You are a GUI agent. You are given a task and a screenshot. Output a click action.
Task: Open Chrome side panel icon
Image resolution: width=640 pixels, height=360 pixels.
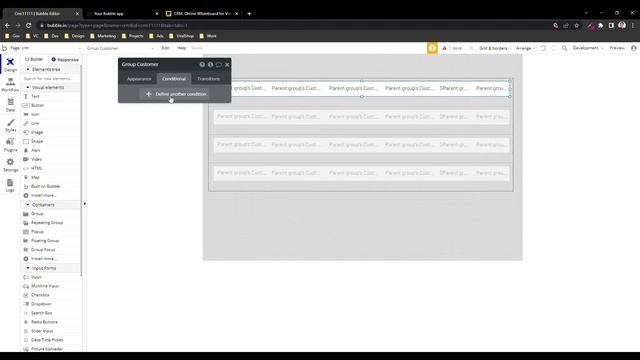click(x=611, y=25)
